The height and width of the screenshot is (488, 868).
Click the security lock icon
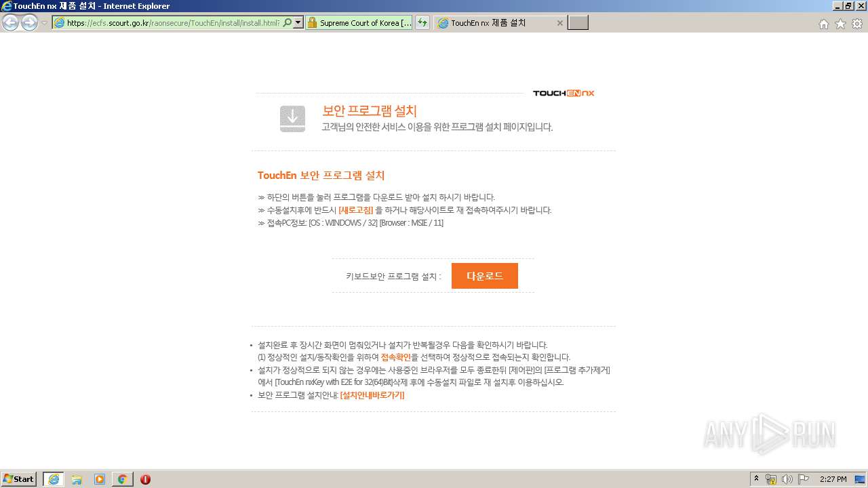(x=312, y=23)
